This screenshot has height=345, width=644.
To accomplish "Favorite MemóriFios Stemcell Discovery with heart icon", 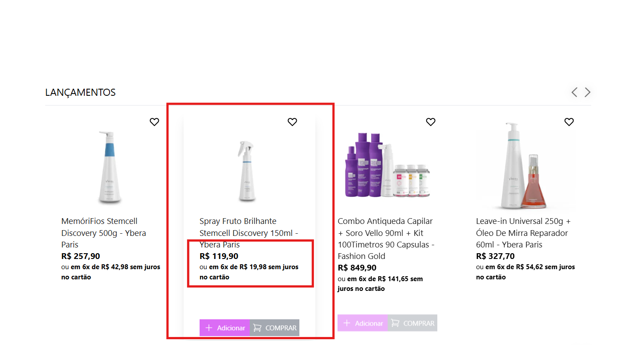I will point(154,122).
